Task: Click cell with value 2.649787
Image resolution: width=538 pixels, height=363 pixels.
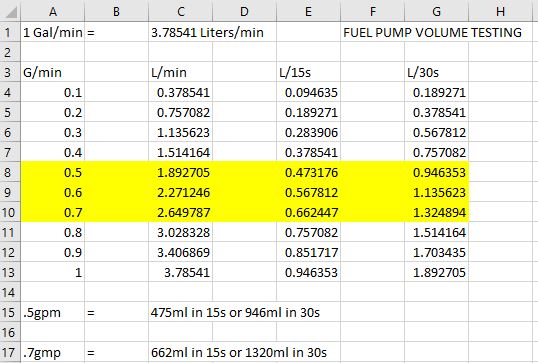Action: 180,212
